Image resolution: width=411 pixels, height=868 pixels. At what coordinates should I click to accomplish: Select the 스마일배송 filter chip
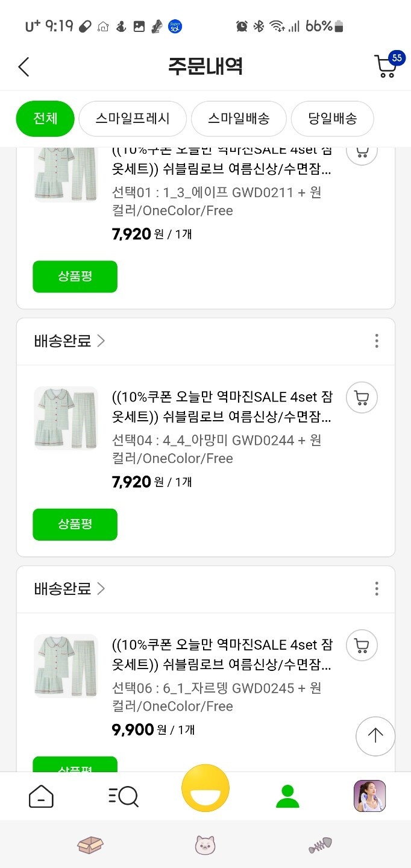239,119
